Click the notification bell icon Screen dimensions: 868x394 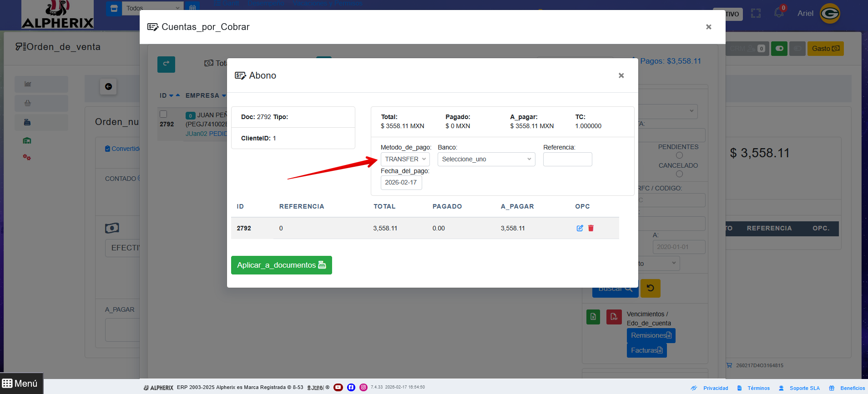click(x=779, y=13)
